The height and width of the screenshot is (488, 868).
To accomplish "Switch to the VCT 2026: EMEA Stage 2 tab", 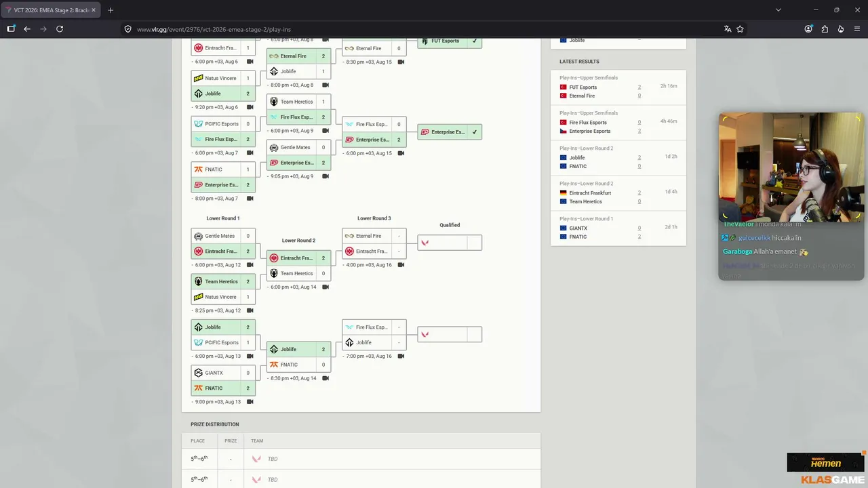I will click(x=51, y=10).
